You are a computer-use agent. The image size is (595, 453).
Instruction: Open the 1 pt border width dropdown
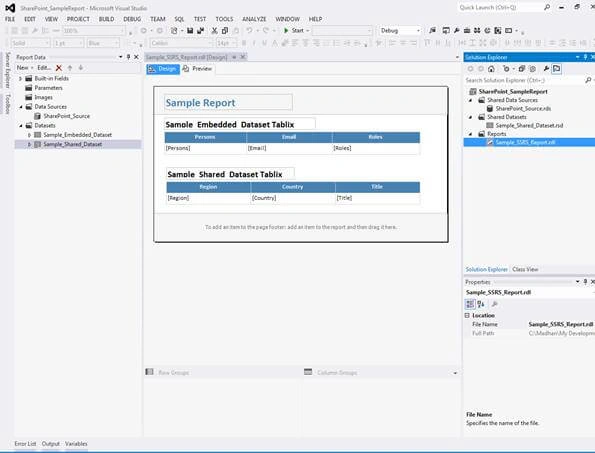pos(81,43)
